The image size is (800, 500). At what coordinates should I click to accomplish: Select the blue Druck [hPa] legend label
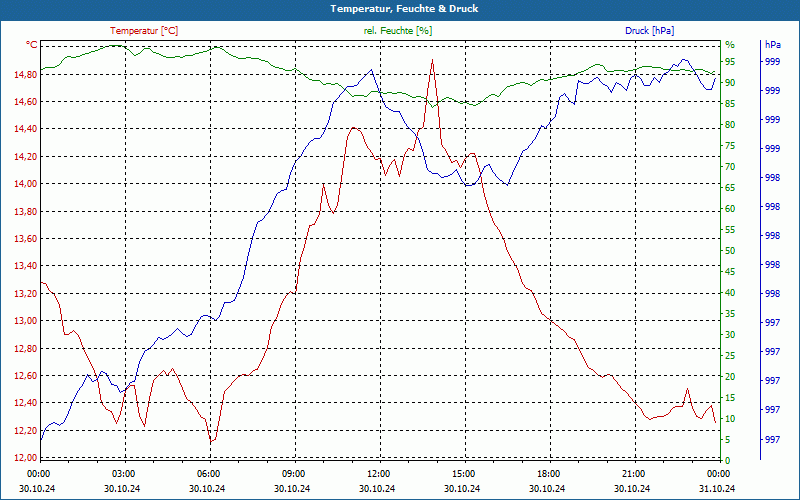click(649, 31)
